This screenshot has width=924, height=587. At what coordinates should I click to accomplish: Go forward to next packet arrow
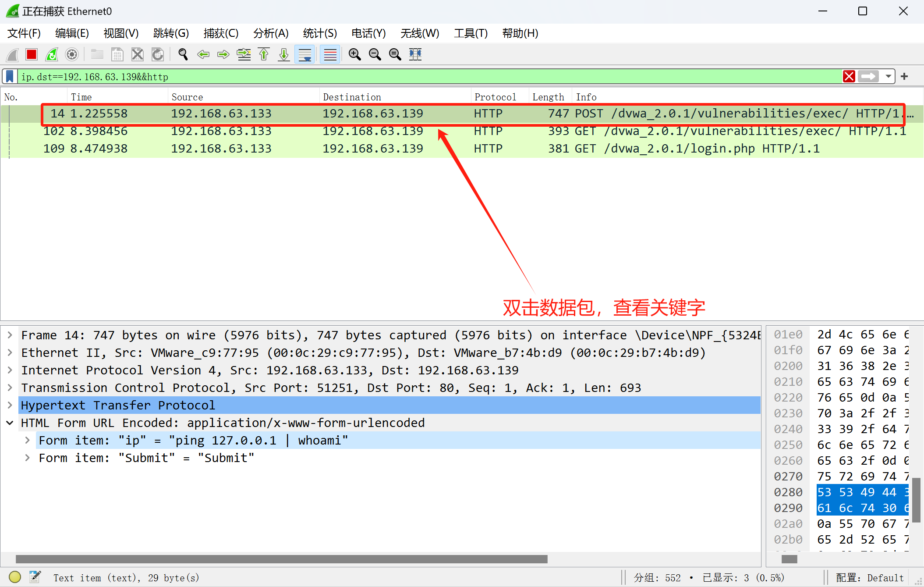point(223,54)
